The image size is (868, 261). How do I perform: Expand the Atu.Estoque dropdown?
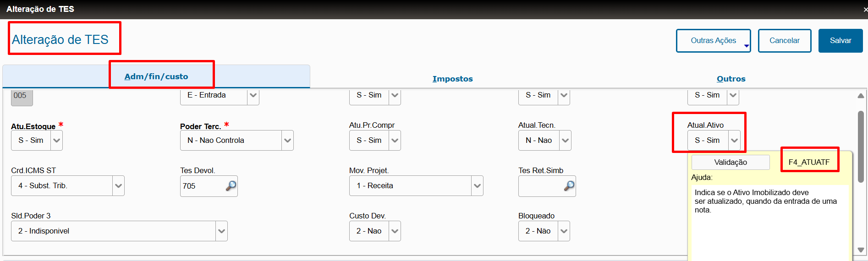(56, 141)
